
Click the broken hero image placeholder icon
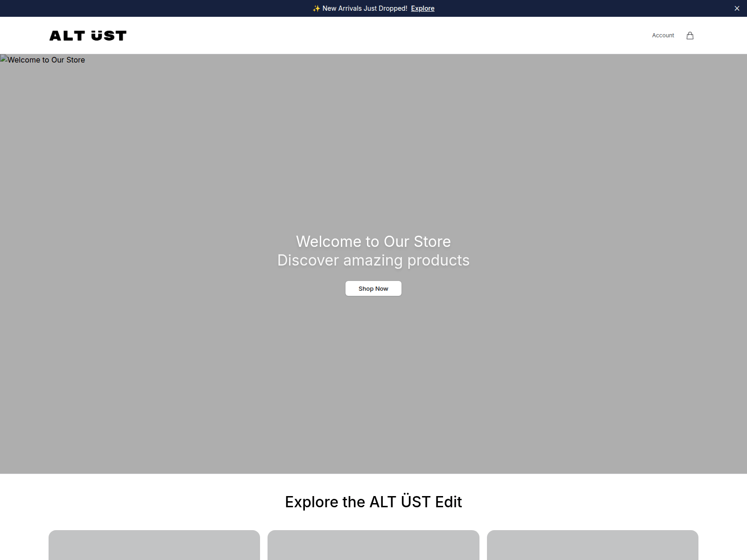[x=4, y=59]
